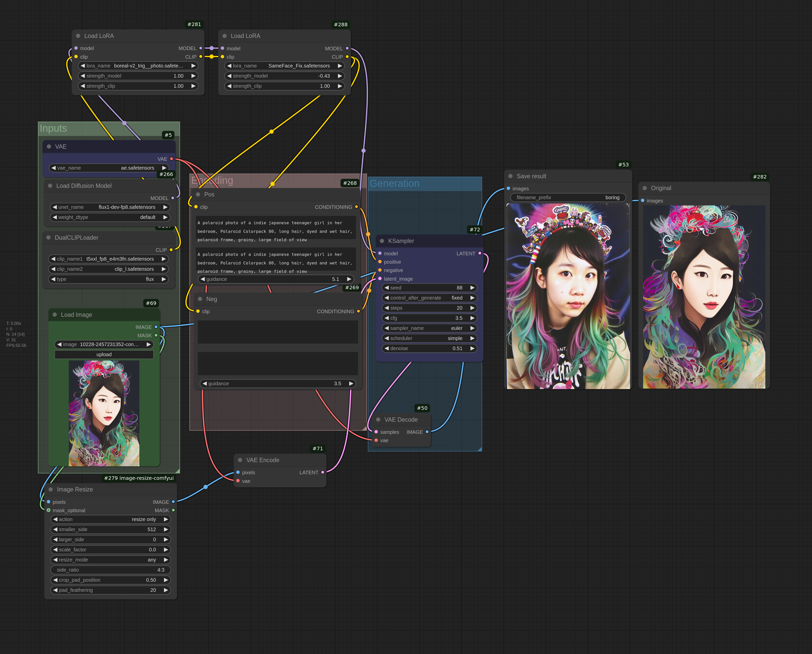Viewport: 812px width, 654px height.
Task: Decrease crop_pad_position with left arrow
Action: 55,580
